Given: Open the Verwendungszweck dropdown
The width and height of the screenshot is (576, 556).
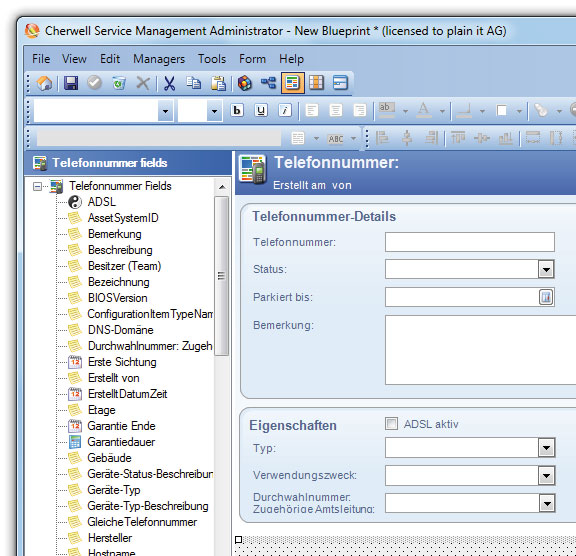Looking at the screenshot, I should tap(546, 475).
